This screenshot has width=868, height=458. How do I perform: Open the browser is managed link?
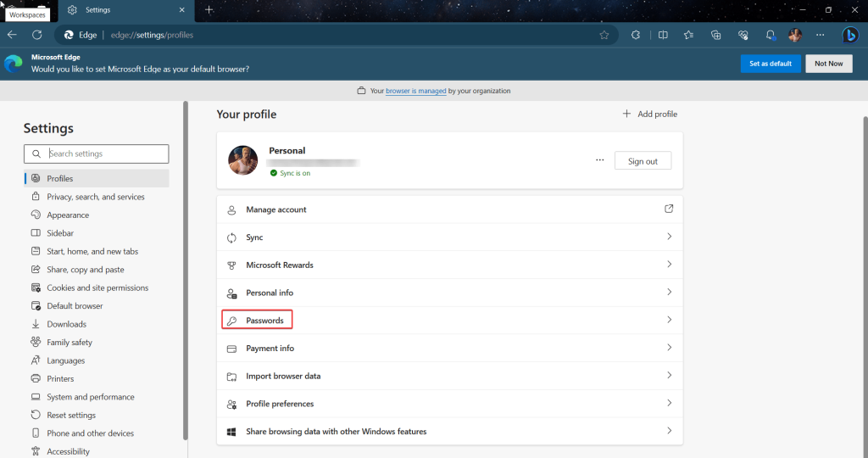[x=415, y=91]
